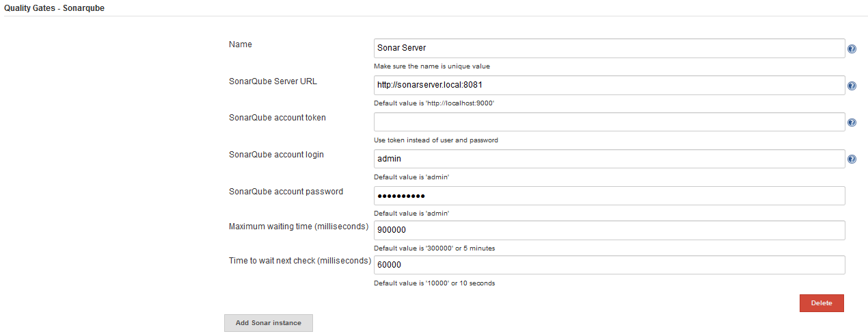
Task: Click hint 'Make sure the name is unique value'
Action: [x=432, y=66]
